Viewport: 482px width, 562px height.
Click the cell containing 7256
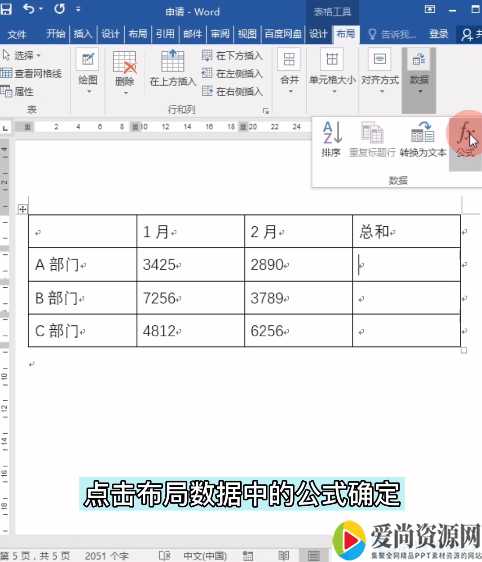190,298
